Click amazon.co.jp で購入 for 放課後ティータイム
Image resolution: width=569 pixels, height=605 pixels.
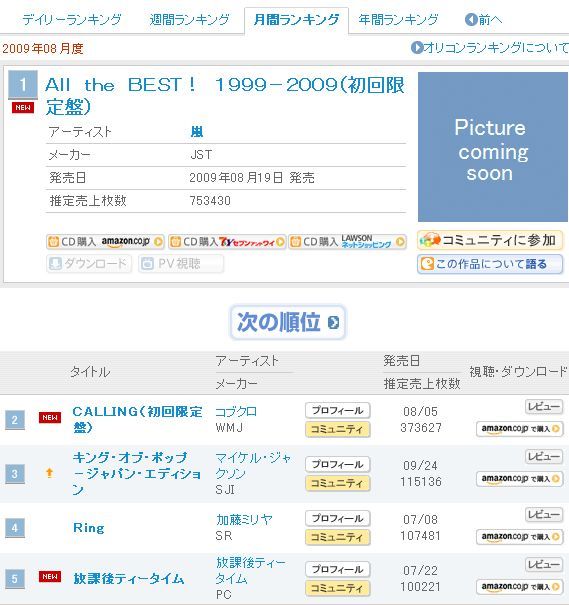pyautogui.click(x=519, y=587)
